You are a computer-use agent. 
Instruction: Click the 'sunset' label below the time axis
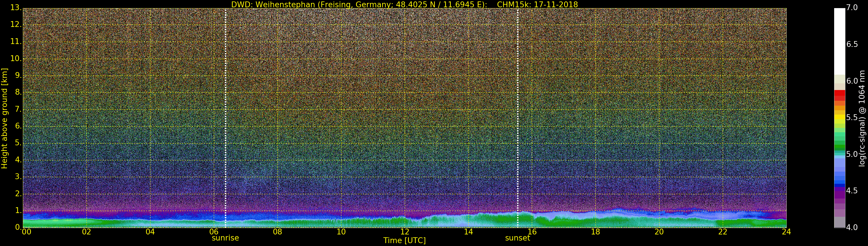[x=517, y=238]
